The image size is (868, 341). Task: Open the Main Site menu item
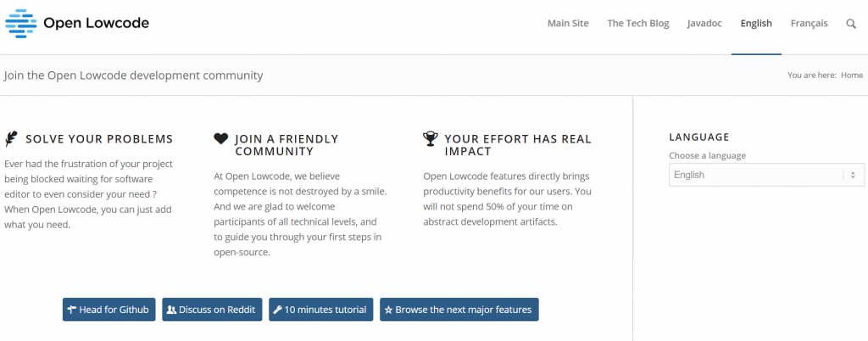pyautogui.click(x=568, y=23)
